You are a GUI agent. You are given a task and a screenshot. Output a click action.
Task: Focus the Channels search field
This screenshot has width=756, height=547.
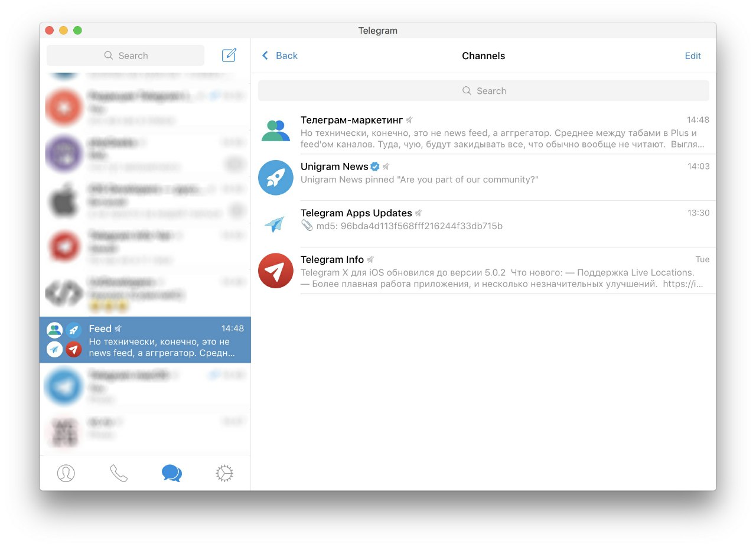(x=484, y=91)
